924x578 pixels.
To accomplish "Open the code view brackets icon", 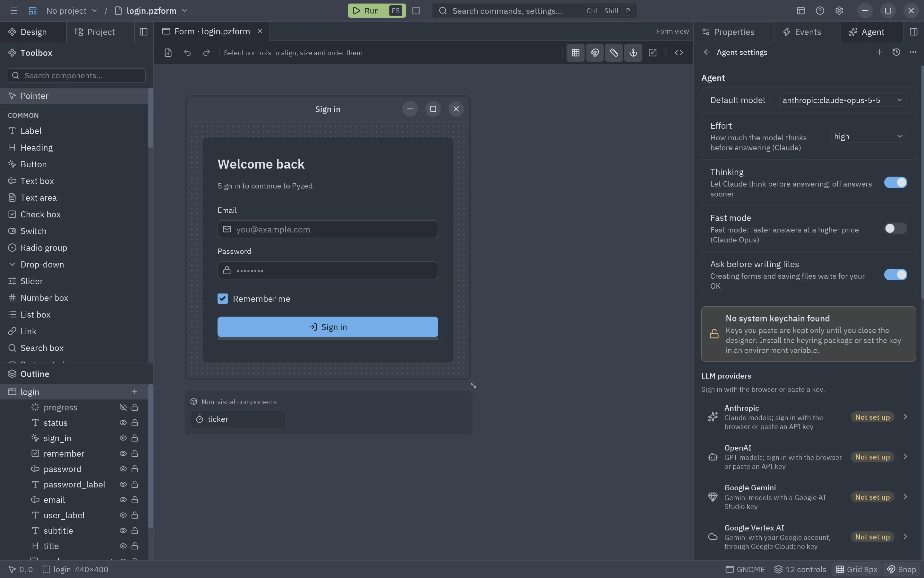I will click(x=679, y=53).
